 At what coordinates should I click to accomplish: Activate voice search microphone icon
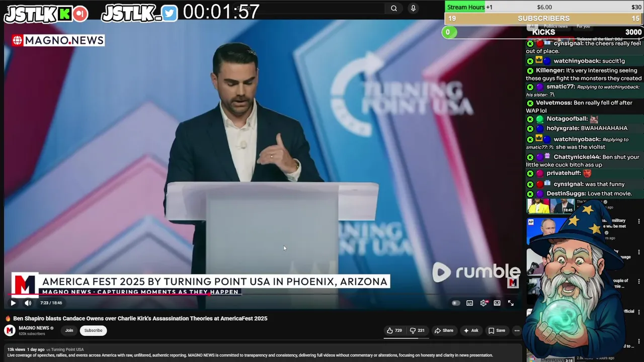(413, 8)
